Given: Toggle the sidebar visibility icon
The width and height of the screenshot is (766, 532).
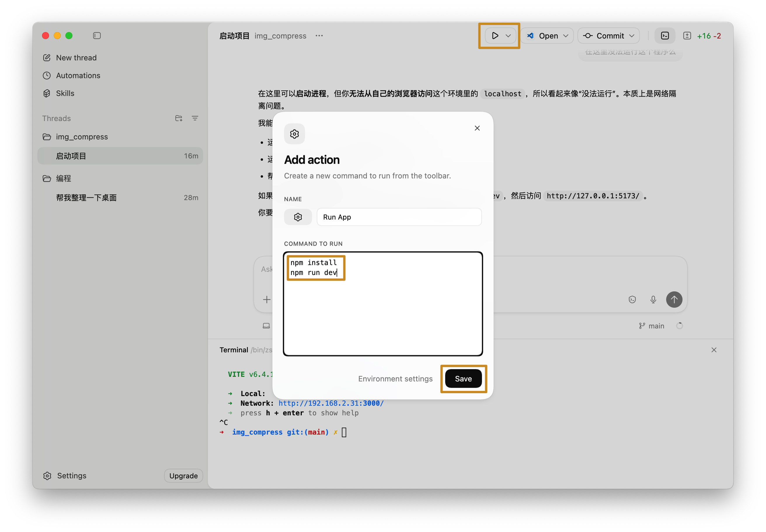Looking at the screenshot, I should (x=97, y=36).
